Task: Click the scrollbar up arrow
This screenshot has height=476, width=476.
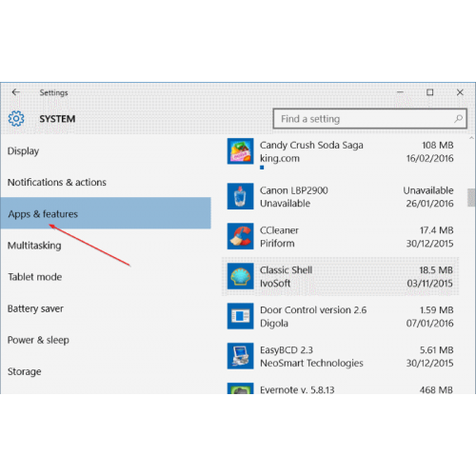Action: [x=471, y=138]
